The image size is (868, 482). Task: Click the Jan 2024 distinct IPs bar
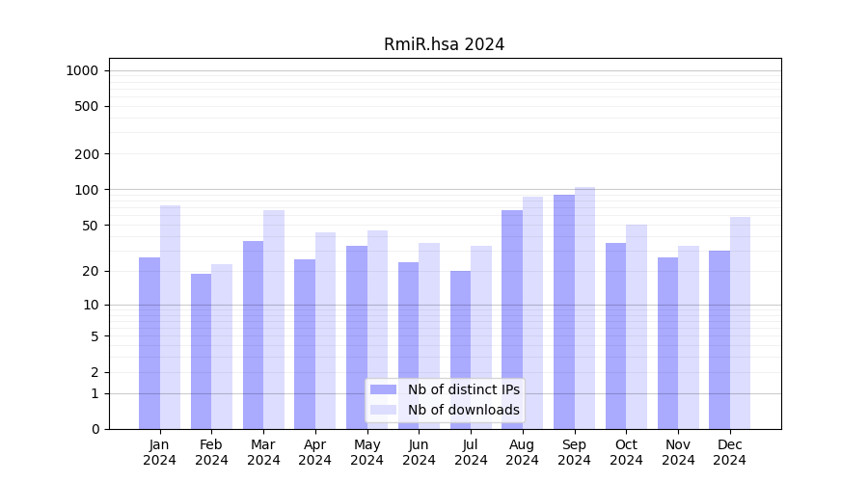149,342
